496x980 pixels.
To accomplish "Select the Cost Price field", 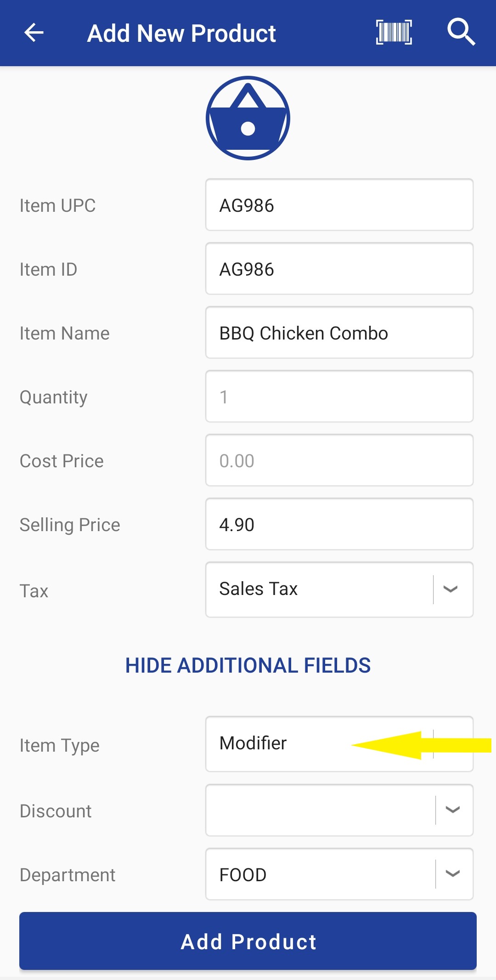I will 339,460.
